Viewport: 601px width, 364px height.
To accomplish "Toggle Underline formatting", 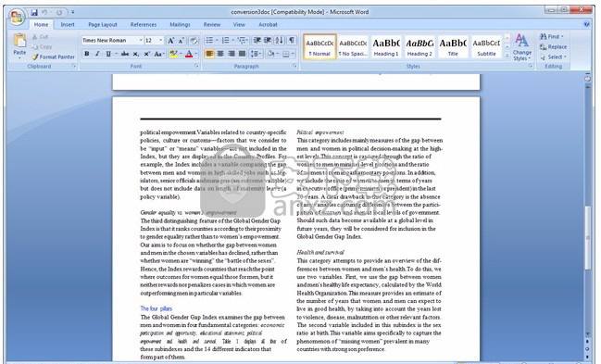I will 108,54.
